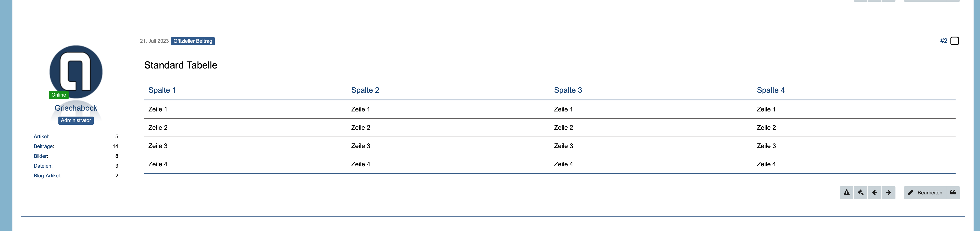Mark post #2 with the checkbox

[955, 41]
